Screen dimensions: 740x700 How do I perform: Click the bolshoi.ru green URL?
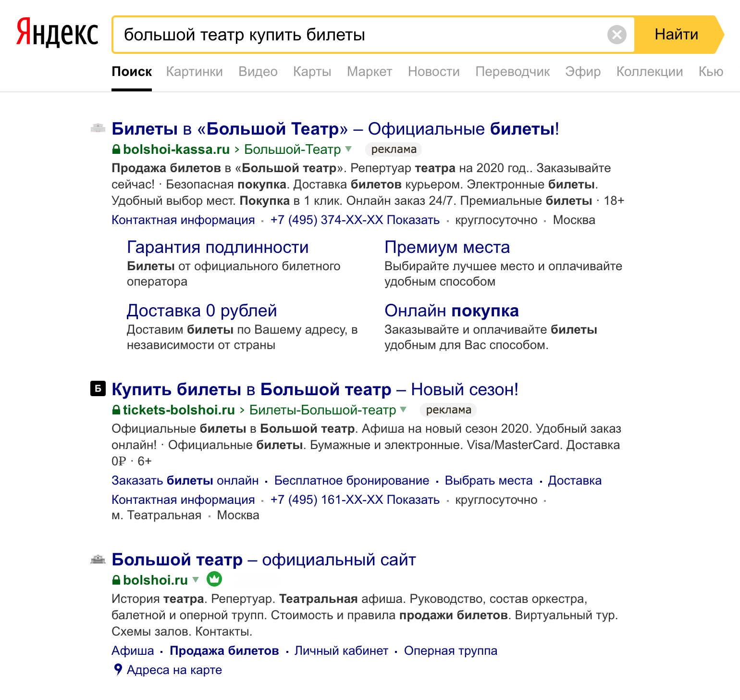tap(155, 580)
